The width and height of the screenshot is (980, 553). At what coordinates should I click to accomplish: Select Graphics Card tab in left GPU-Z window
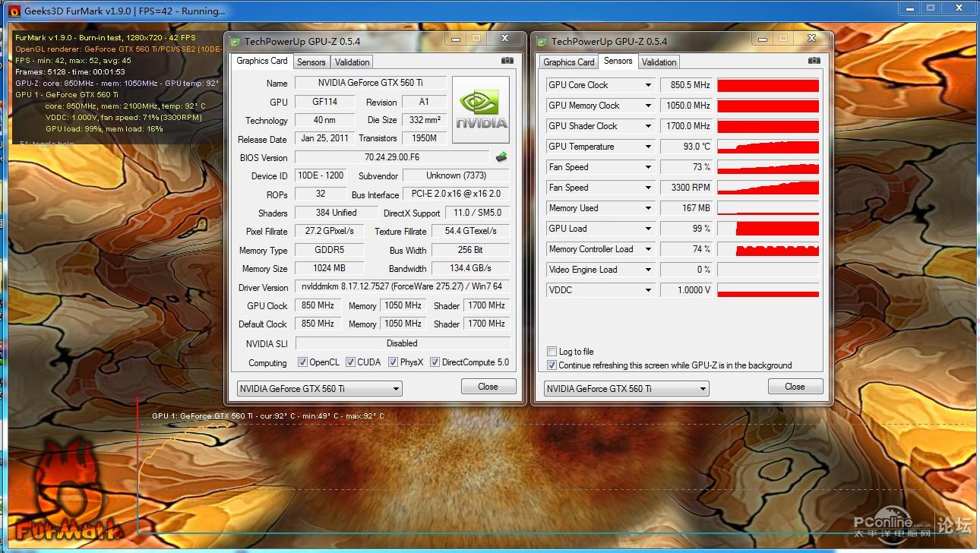pos(262,61)
